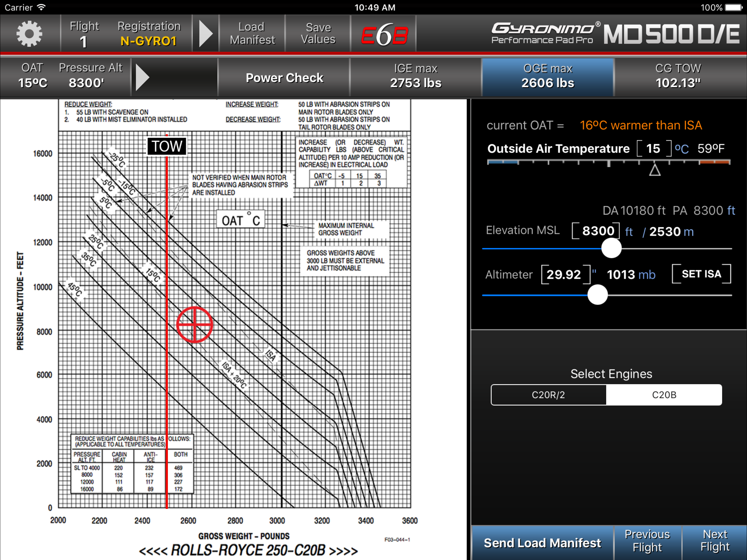Tap the OAT 15°C readout

coord(33,76)
